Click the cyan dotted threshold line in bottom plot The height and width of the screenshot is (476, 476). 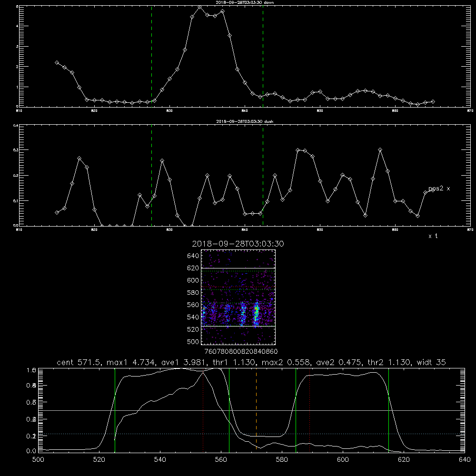click(251, 434)
